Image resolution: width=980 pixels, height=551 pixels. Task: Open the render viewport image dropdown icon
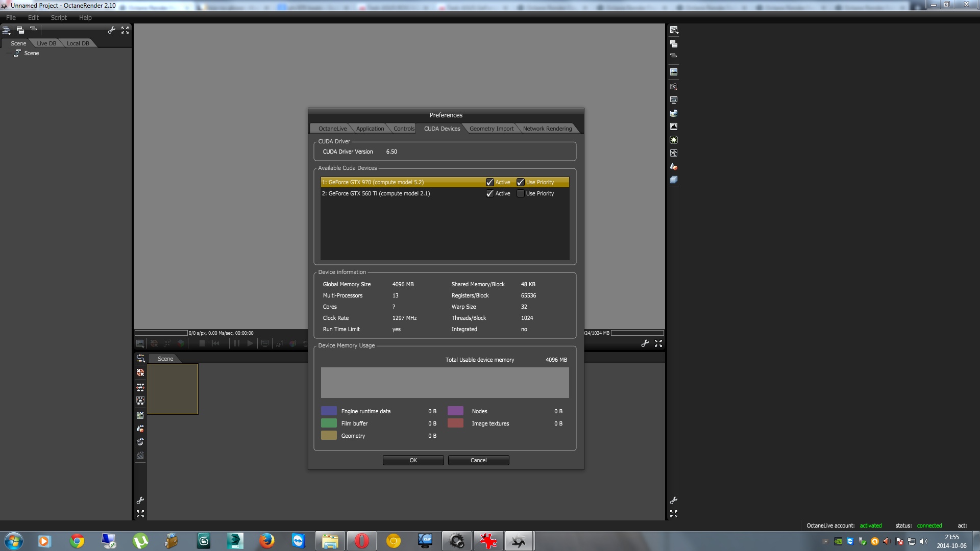(140, 344)
